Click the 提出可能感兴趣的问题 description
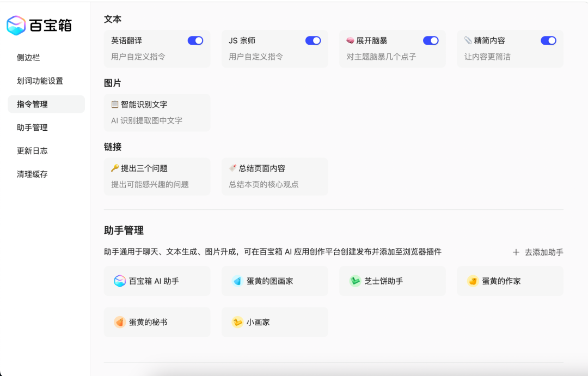 pos(150,184)
